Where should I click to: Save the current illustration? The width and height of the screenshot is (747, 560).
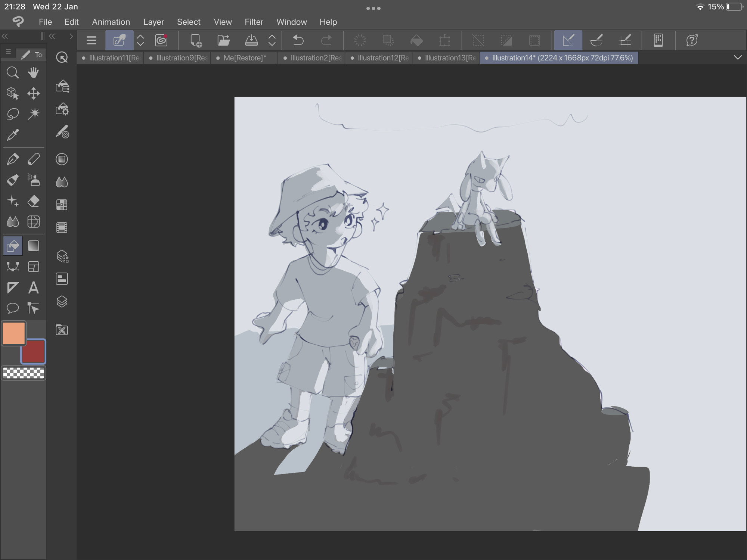251,40
